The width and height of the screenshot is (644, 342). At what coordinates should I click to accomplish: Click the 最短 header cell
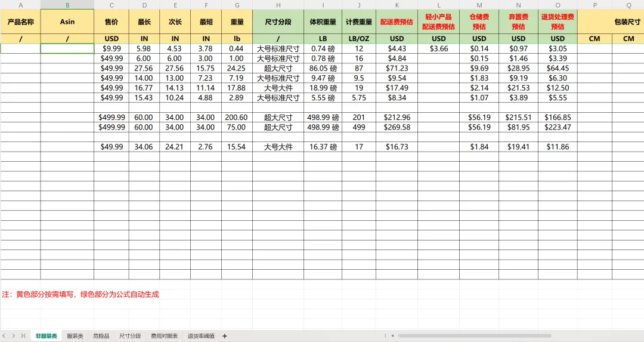coord(206,22)
